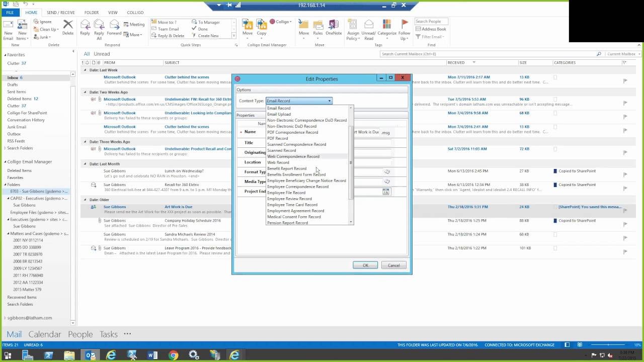Open the New Items button
This screenshot has width=644, height=362.
[22, 30]
